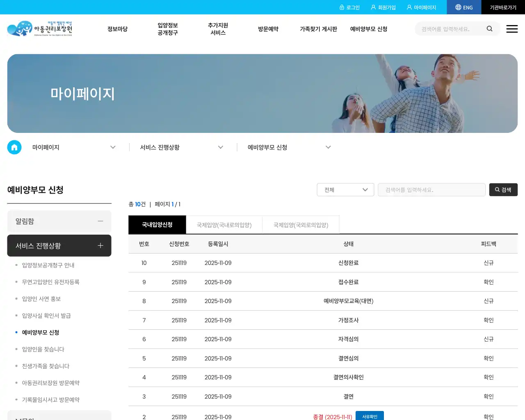Click the 아동권리보장원 logo
The width and height of the screenshot is (525, 420).
[x=40, y=29]
